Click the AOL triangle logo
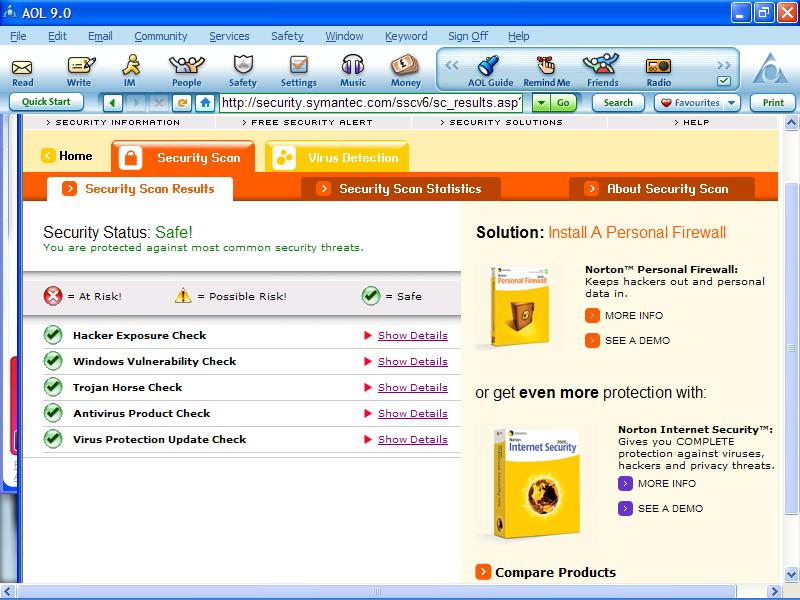The height and width of the screenshot is (600, 800). (771, 69)
